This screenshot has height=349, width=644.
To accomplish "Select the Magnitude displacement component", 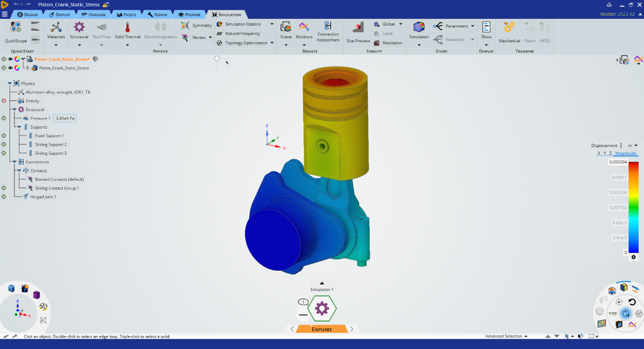I will click(x=626, y=153).
